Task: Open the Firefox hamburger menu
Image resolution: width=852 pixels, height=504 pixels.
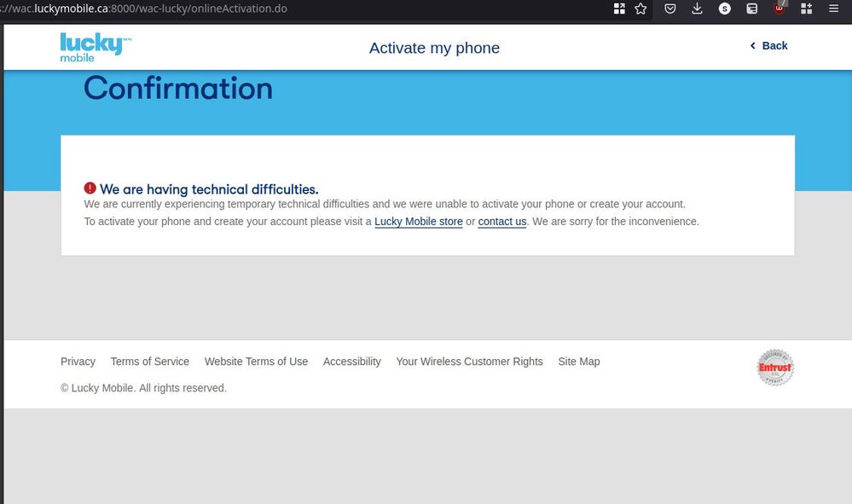Action: [x=833, y=9]
